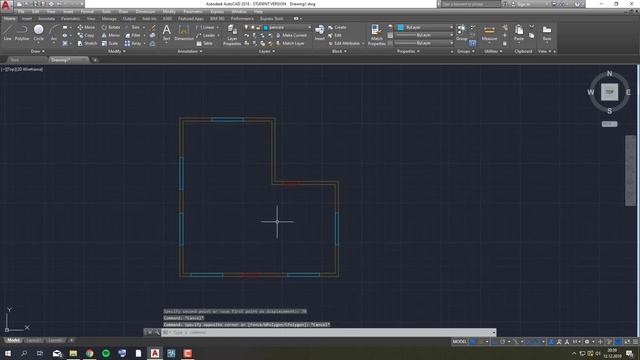Viewport: 640px width, 360px height.
Task: Click the Trim tool
Action: tap(133, 27)
